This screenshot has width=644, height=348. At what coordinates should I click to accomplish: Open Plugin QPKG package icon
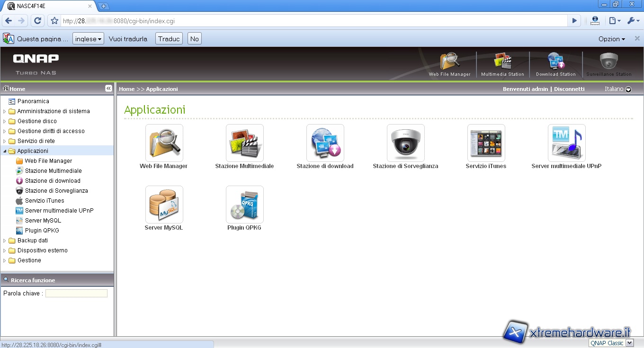tap(244, 205)
